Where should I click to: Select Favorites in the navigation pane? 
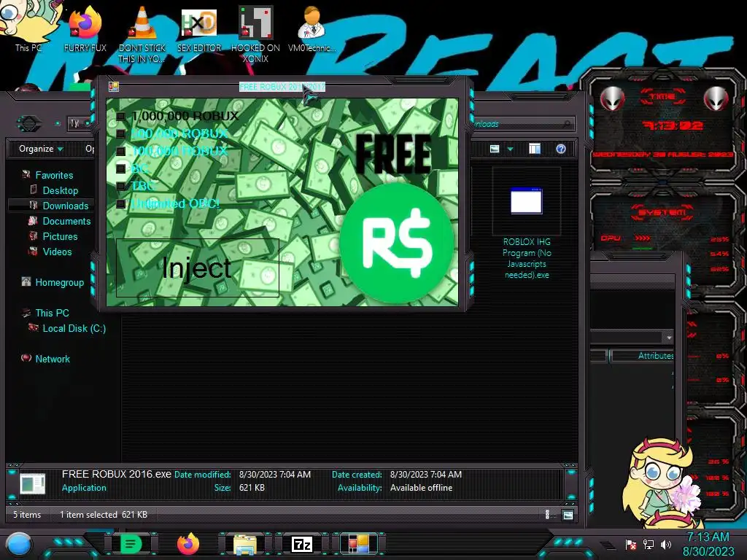(54, 175)
